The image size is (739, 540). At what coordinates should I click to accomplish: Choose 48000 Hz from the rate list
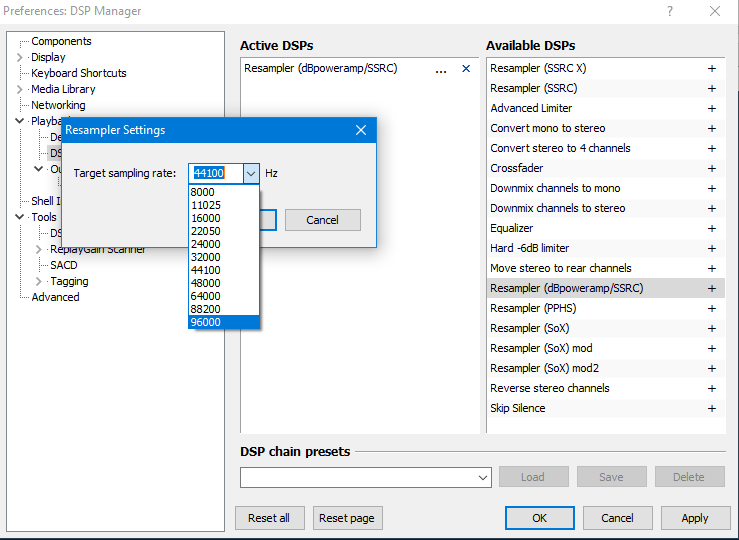(x=224, y=283)
